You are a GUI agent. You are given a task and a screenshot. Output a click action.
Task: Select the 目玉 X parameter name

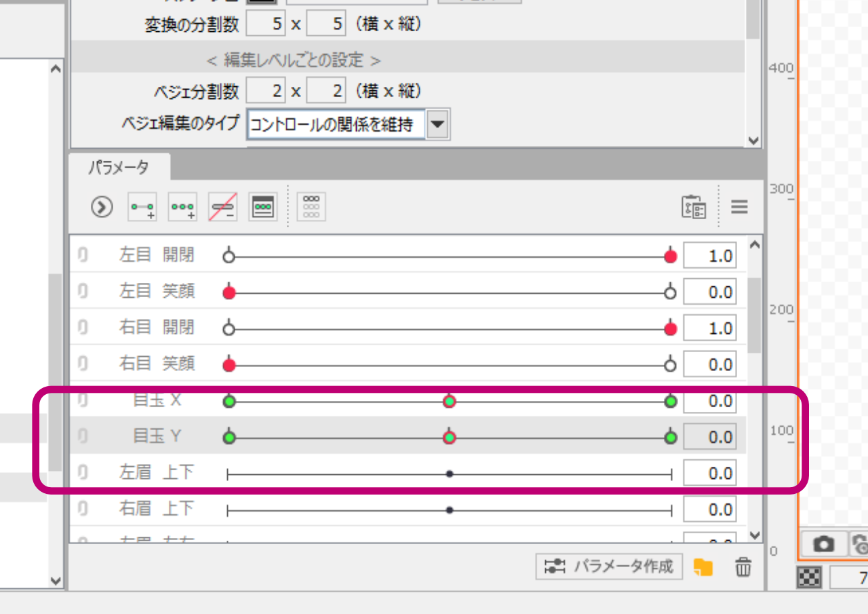click(x=157, y=400)
